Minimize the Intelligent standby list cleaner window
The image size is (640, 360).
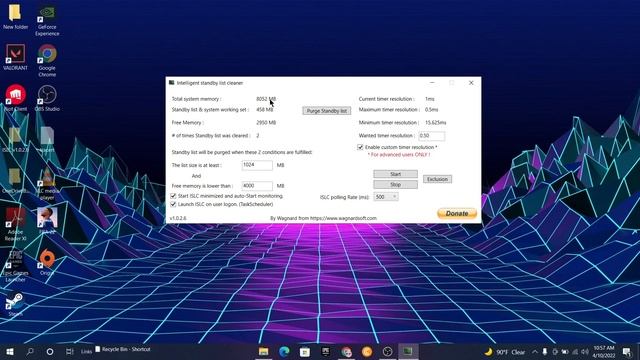tap(432, 83)
